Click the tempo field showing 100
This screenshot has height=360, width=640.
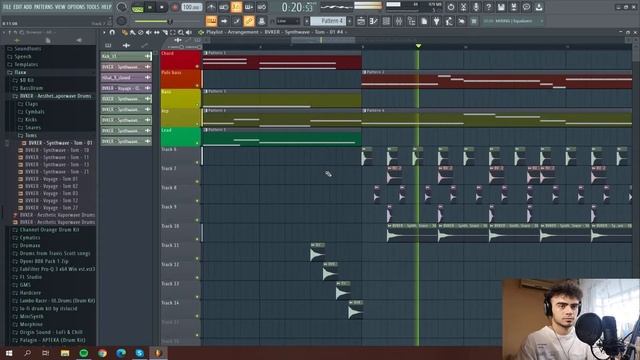[x=191, y=7]
